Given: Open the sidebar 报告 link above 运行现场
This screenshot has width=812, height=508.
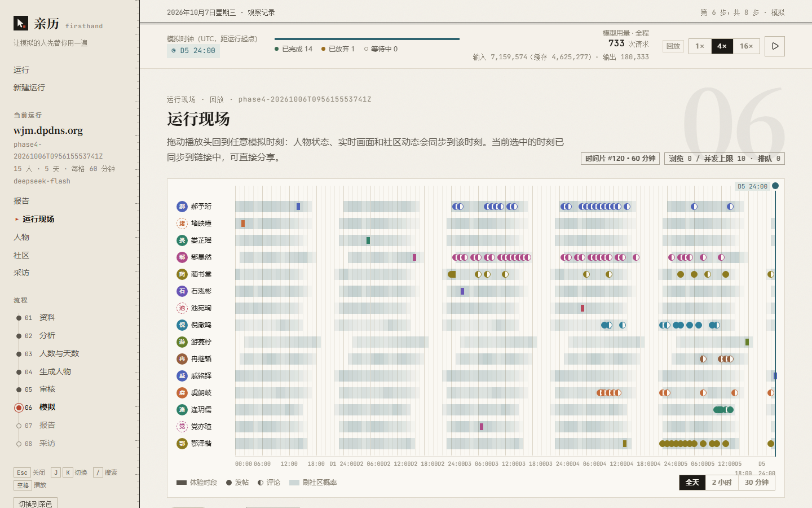Looking at the screenshot, I should click(x=21, y=201).
